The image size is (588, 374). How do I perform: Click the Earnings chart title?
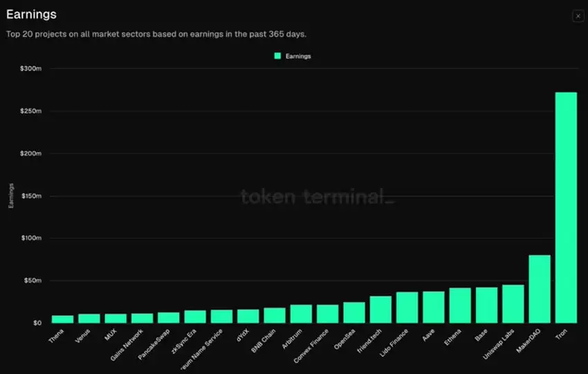click(31, 15)
